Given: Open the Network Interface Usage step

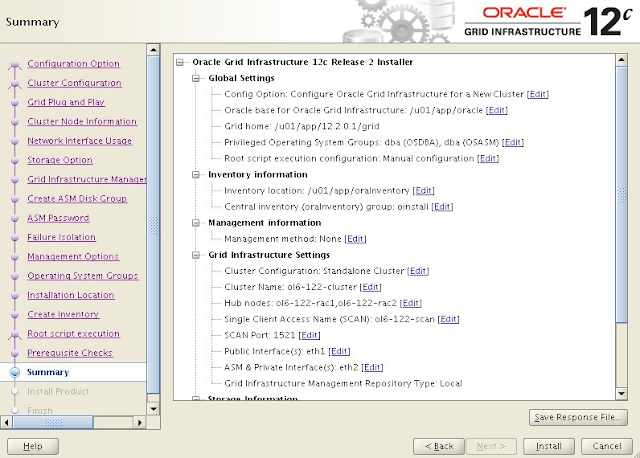Looking at the screenshot, I should point(80,141).
